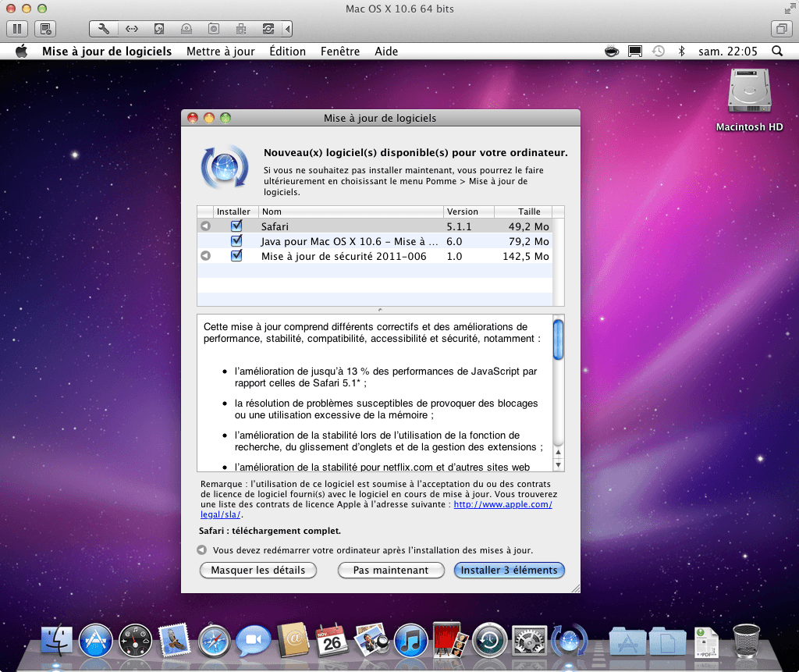Enter full screen mode for the VM
This screenshot has width=799, height=672.
pos(790,9)
